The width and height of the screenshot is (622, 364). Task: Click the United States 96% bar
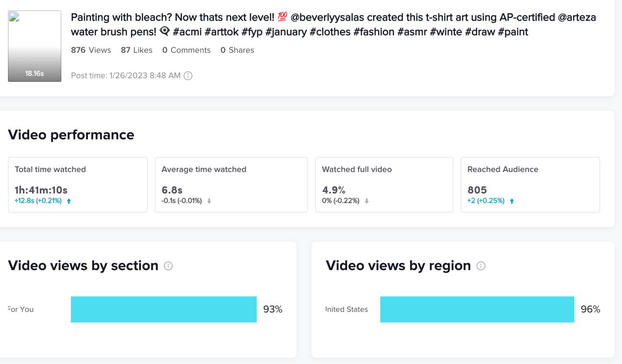point(477,310)
